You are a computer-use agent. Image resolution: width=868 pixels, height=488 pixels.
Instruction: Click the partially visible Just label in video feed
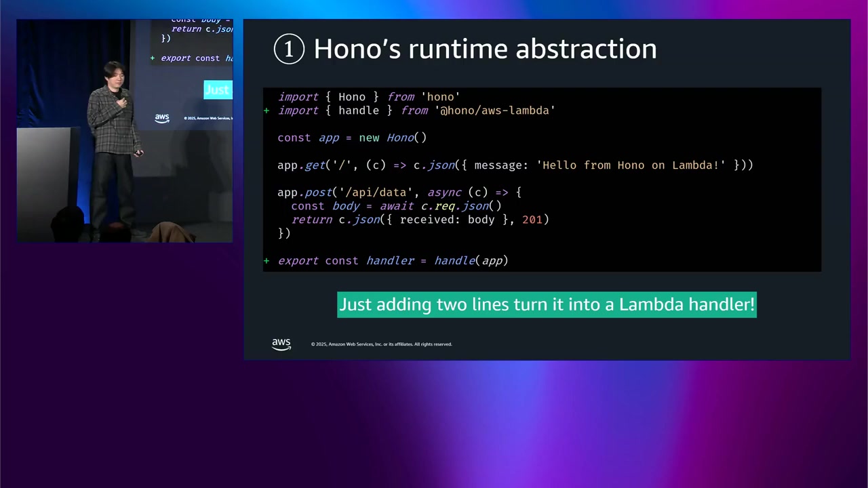pyautogui.click(x=217, y=89)
